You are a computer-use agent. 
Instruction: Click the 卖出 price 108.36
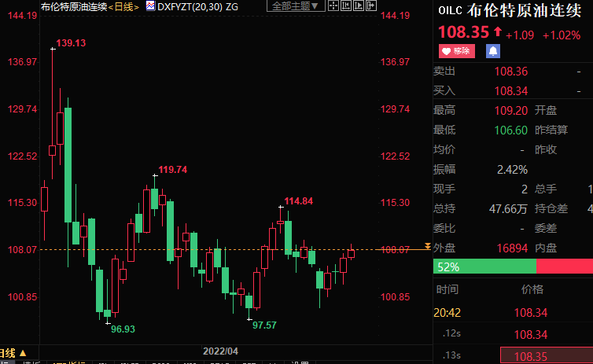[x=511, y=72]
